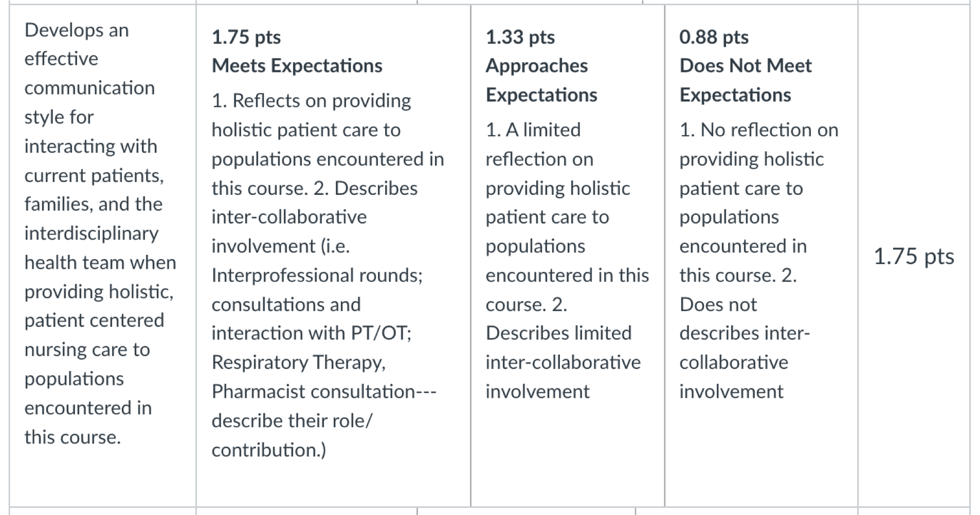980x515 pixels.
Task: Select the 1.75 pts rating heading
Action: click(246, 37)
